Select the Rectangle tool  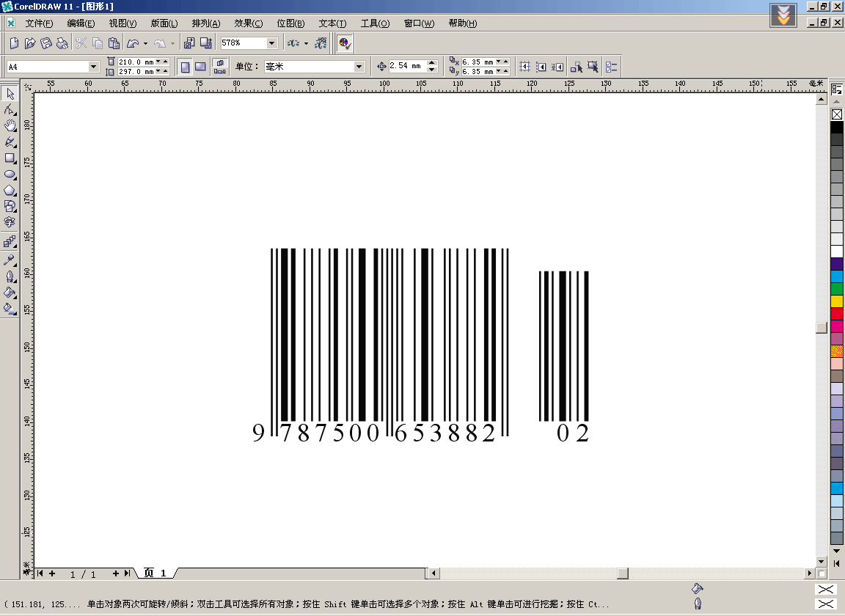tap(10, 158)
